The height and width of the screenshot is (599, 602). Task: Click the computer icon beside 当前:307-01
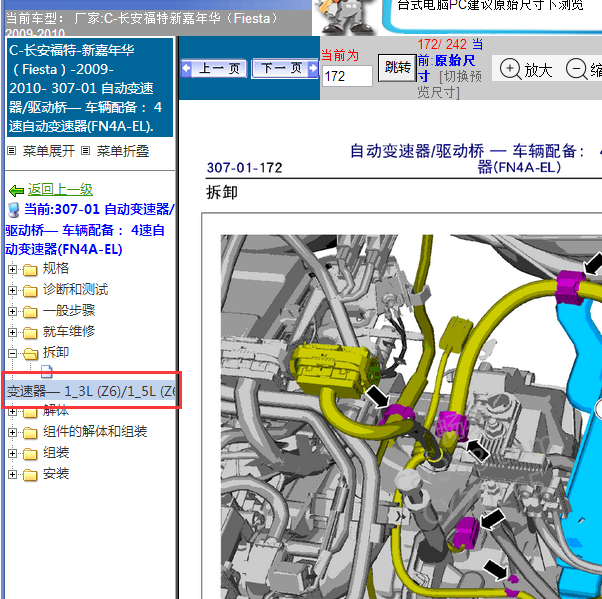coord(14,210)
